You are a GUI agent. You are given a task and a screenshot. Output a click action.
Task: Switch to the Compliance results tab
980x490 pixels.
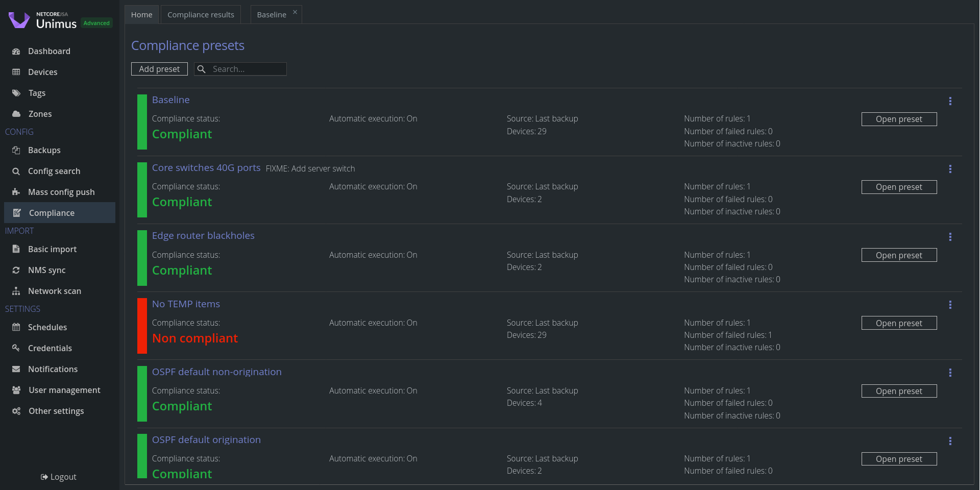point(201,15)
